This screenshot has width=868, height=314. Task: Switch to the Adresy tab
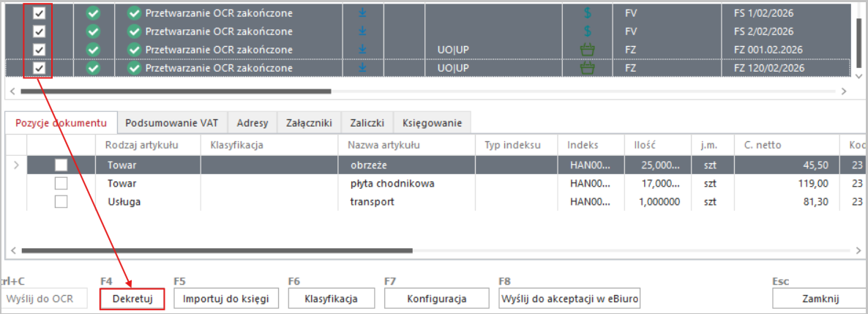pyautogui.click(x=252, y=123)
